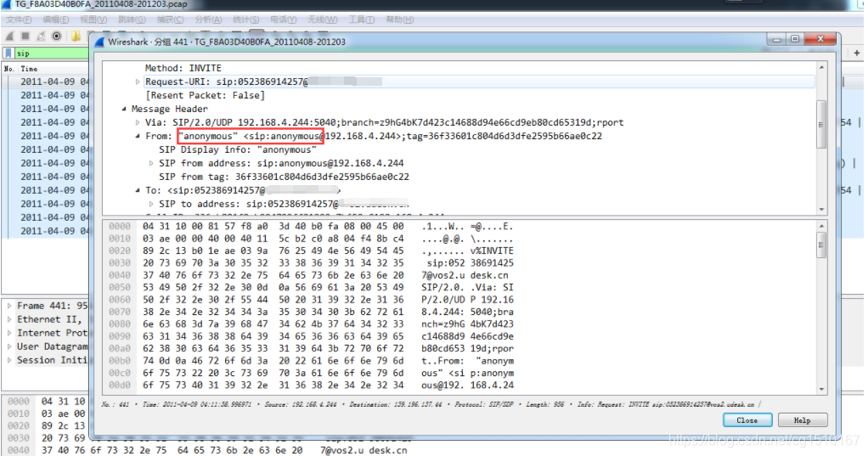Sort by the Time column header
The width and height of the screenshot is (868, 456).
pos(30,69)
